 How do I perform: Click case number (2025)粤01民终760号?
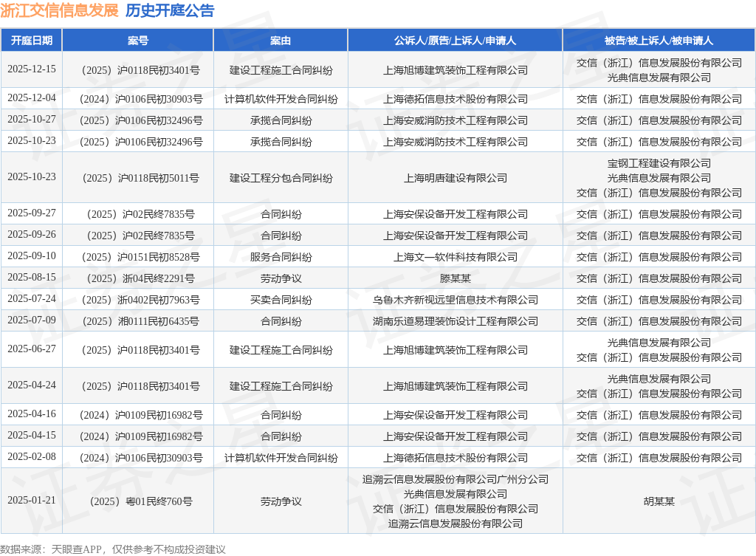pos(138,501)
